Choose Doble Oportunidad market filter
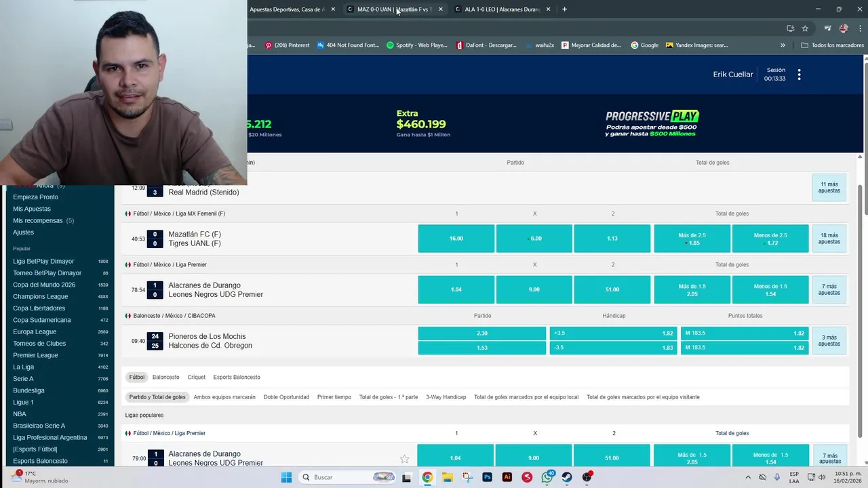Viewport: 868px width, 488px height. [286, 397]
